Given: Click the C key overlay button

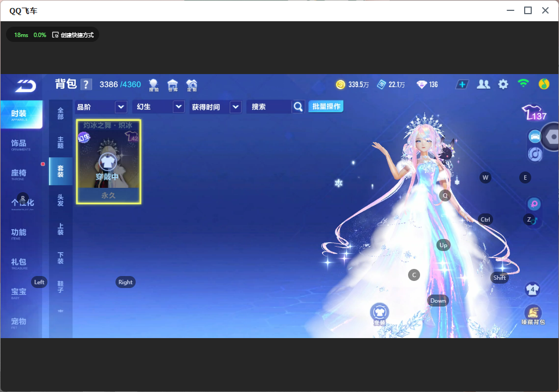Looking at the screenshot, I should click(414, 275).
